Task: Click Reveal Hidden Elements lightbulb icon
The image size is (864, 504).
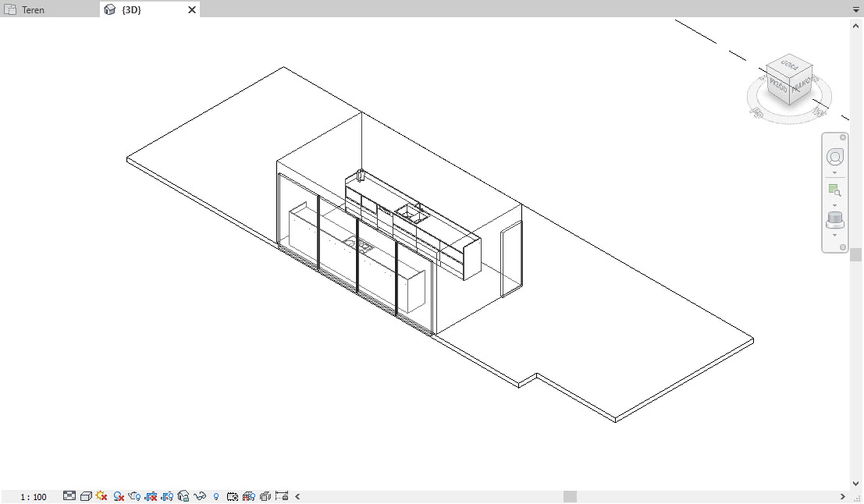Action: click(216, 496)
